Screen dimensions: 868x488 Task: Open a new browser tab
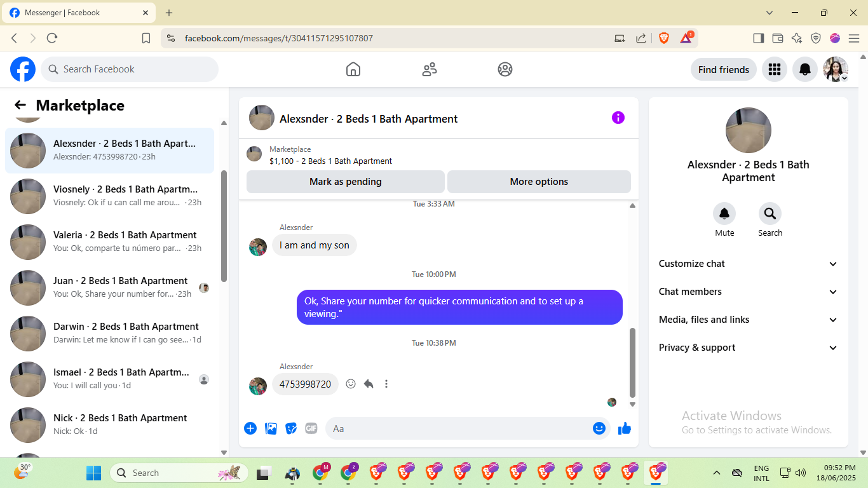pos(169,13)
